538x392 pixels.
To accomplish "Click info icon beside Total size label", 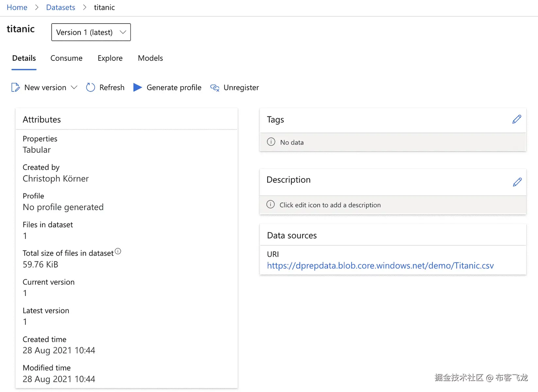I will click(x=118, y=251).
